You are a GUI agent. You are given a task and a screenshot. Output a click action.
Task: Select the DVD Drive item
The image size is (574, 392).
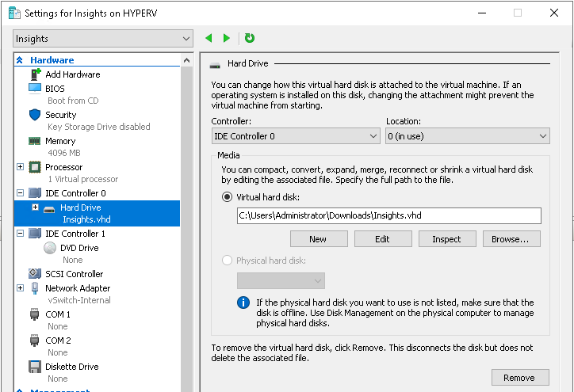pyautogui.click(x=78, y=248)
